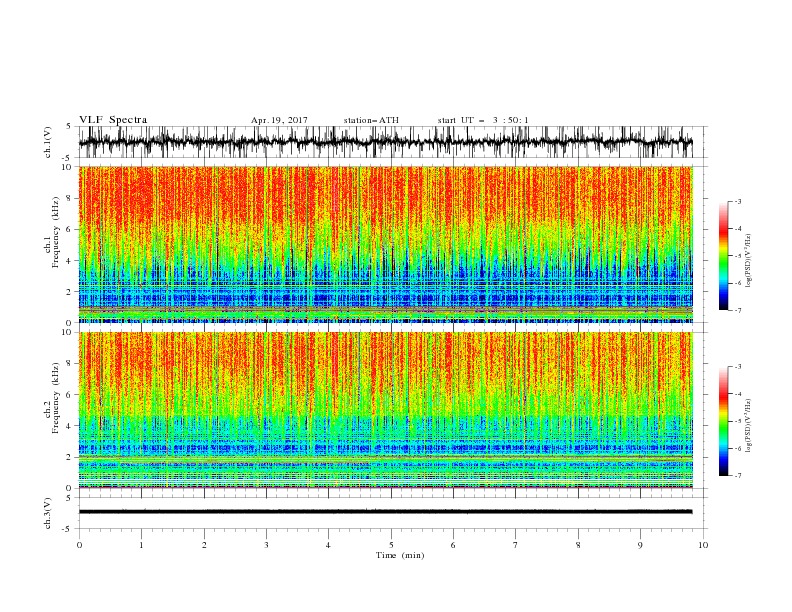The height and width of the screenshot is (612, 792).
Task: Click the ch.3 voltage waveform trace
Action: [385, 512]
